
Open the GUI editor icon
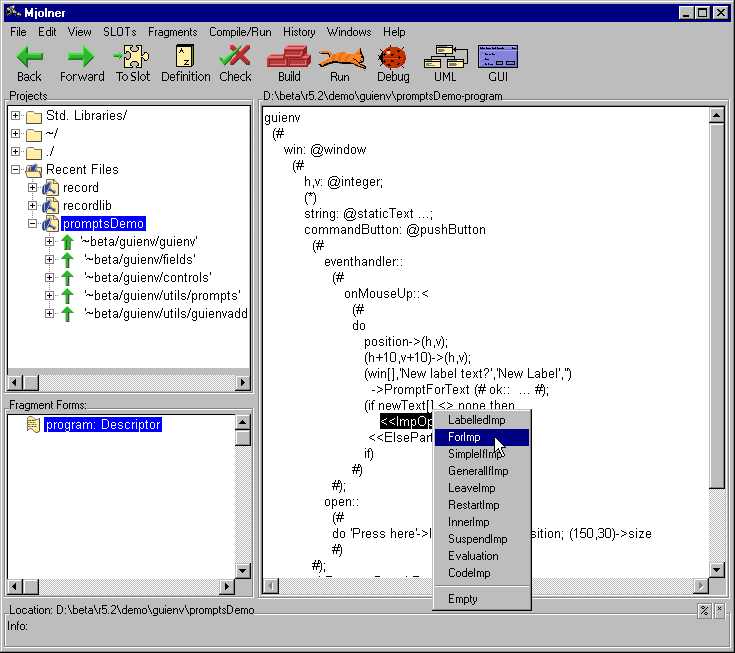[x=498, y=57]
